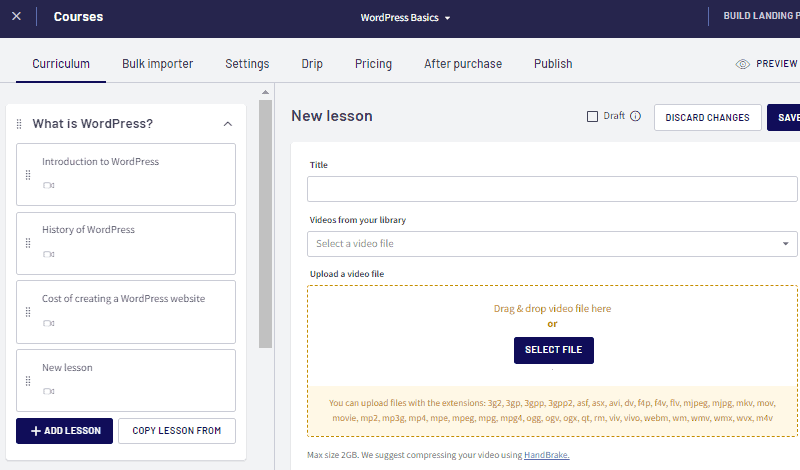Open the Drip tab
This screenshot has width=800, height=470.
(312, 64)
